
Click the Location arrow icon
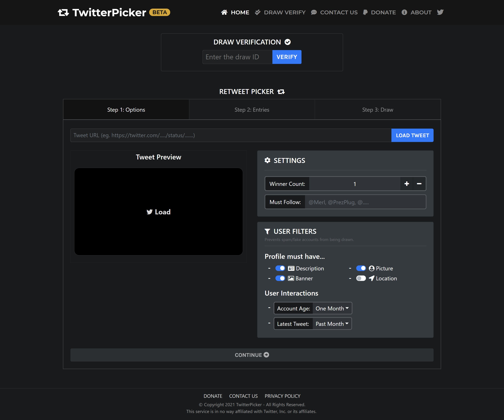click(x=372, y=278)
